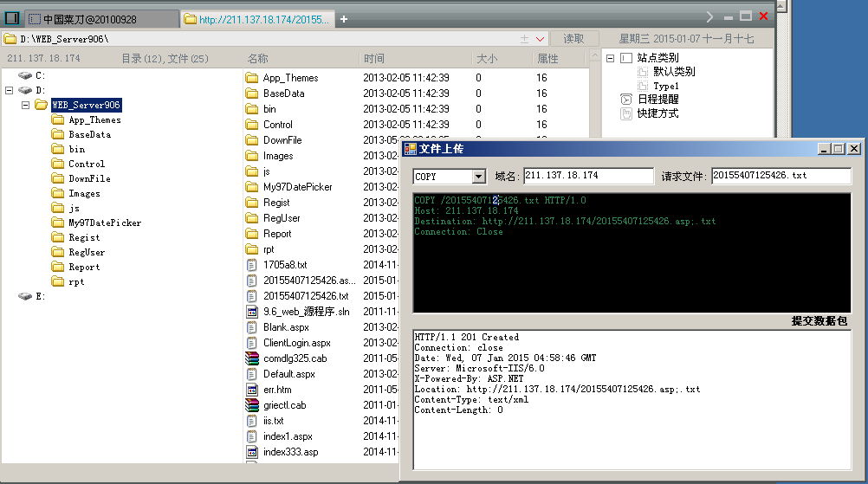Click the right chevron arrow in tab bar
Image resolution: width=868 pixels, height=484 pixels.
pyautogui.click(x=709, y=17)
